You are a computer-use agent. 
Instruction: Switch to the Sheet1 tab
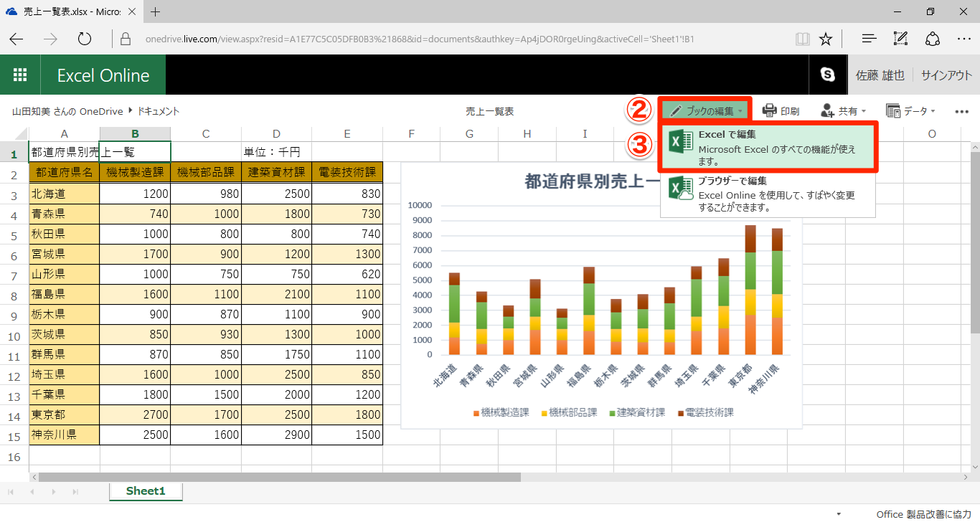pos(146,491)
